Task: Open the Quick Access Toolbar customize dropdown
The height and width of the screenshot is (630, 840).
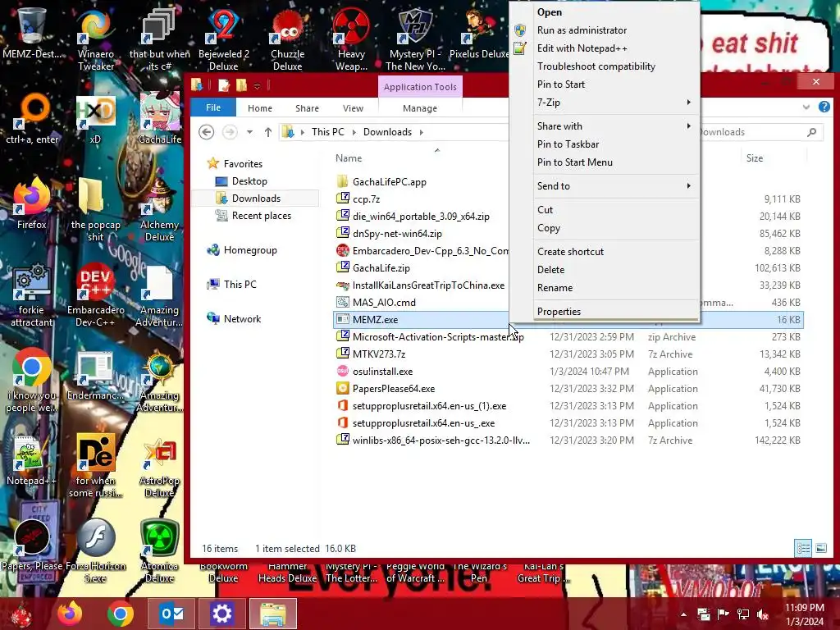Action: tap(257, 86)
